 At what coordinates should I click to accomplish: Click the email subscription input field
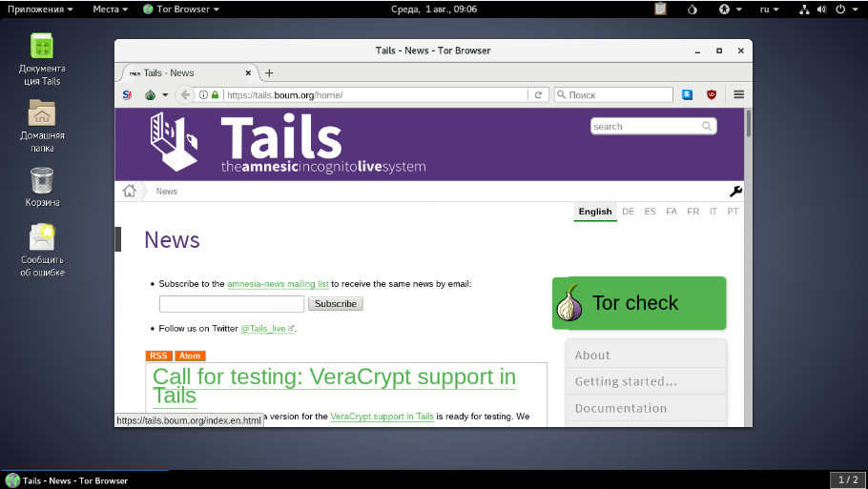pyautogui.click(x=232, y=304)
